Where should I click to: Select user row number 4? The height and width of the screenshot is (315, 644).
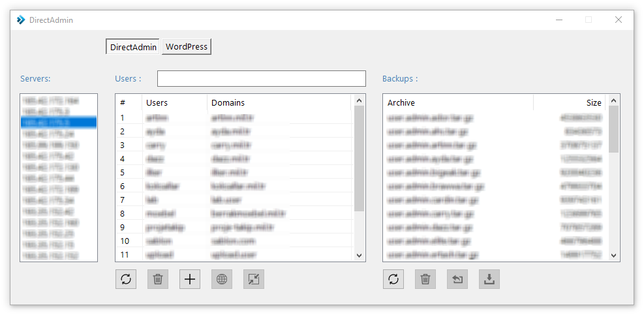[234, 158]
